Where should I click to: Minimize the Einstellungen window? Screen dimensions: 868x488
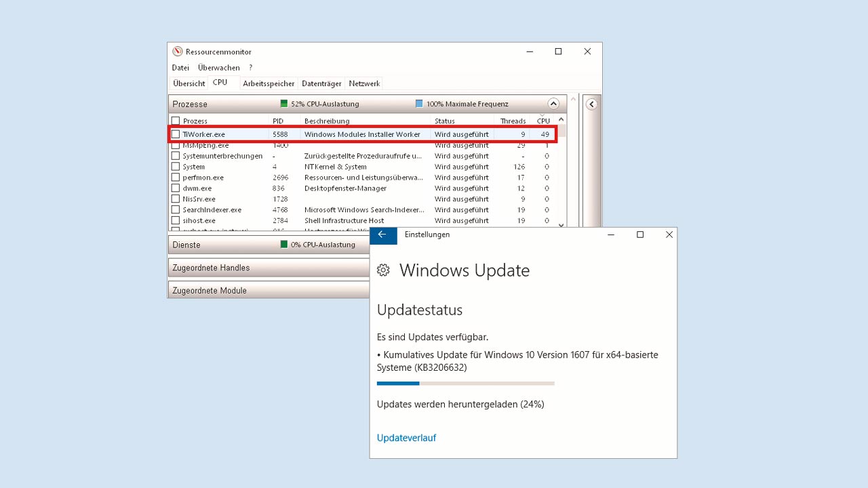tap(611, 235)
